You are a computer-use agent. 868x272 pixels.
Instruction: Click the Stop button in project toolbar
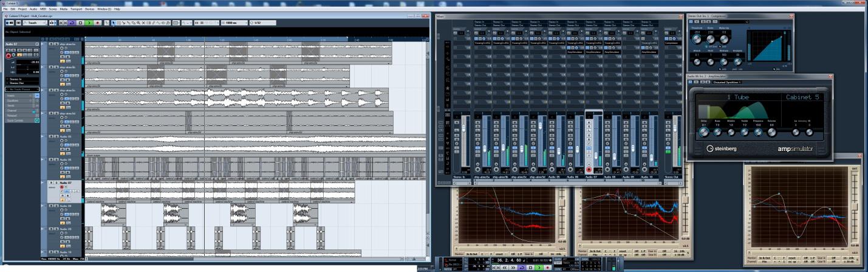[80, 23]
